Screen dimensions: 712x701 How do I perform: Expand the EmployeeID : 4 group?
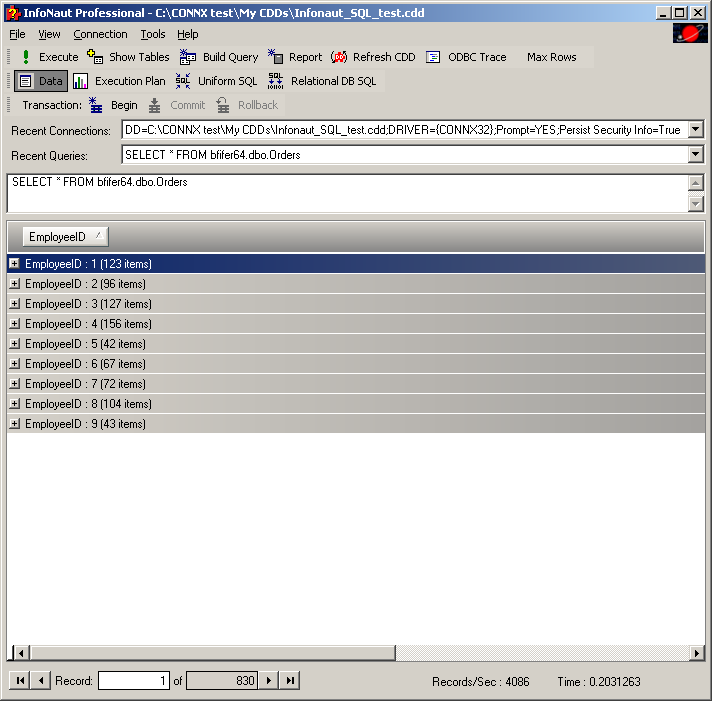click(14, 324)
